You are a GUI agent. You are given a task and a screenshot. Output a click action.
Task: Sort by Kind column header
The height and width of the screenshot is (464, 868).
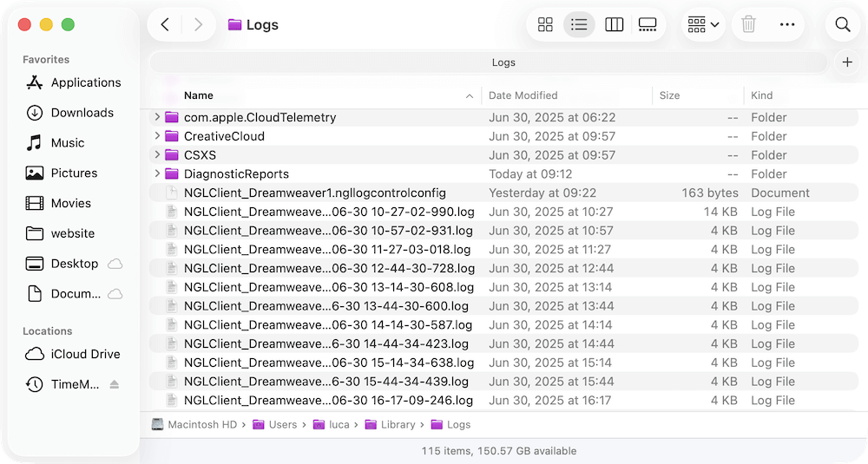[762, 95]
